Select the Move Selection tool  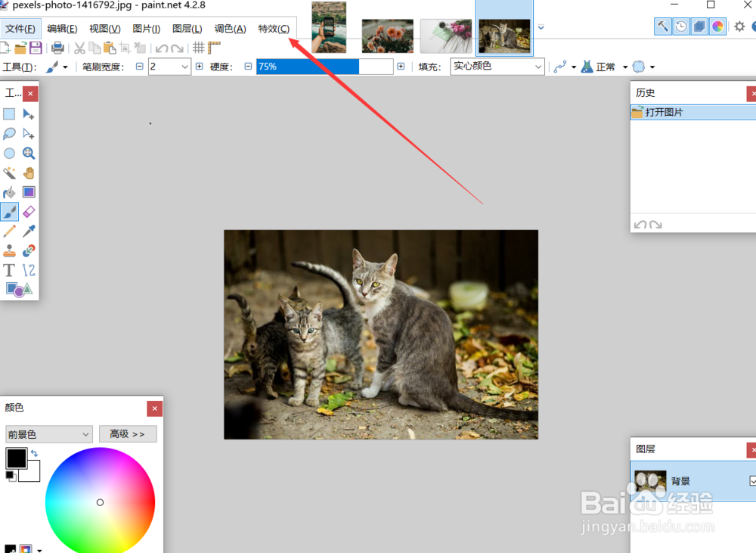[x=29, y=134]
